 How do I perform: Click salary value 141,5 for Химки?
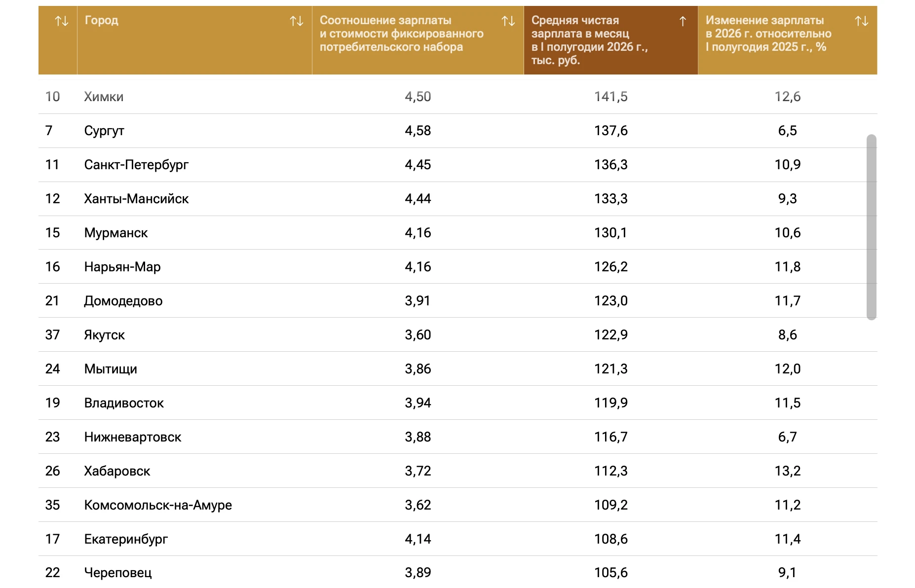(x=611, y=97)
